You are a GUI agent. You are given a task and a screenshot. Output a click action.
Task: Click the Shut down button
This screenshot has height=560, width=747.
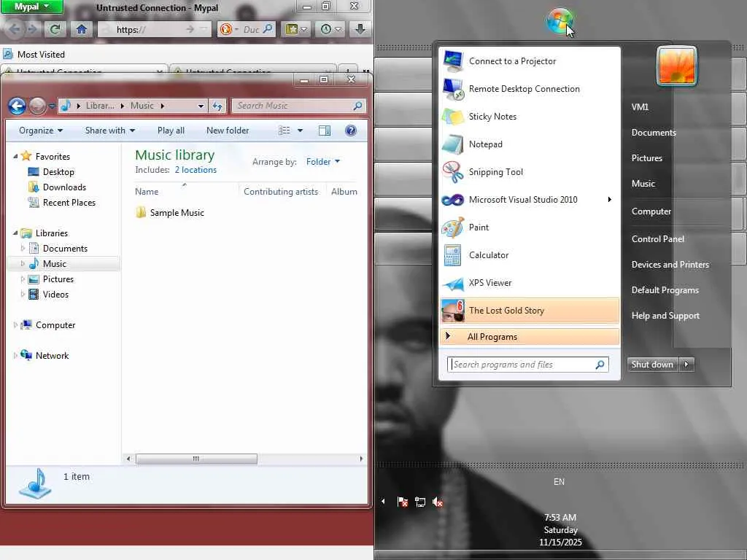[x=652, y=365]
